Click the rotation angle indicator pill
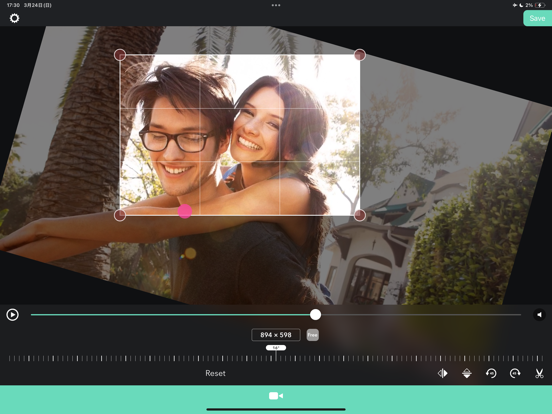 click(276, 347)
